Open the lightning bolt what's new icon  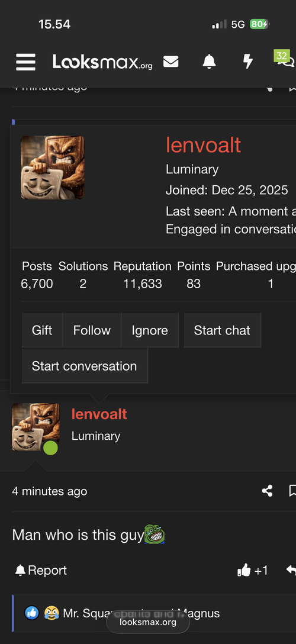pyautogui.click(x=247, y=62)
